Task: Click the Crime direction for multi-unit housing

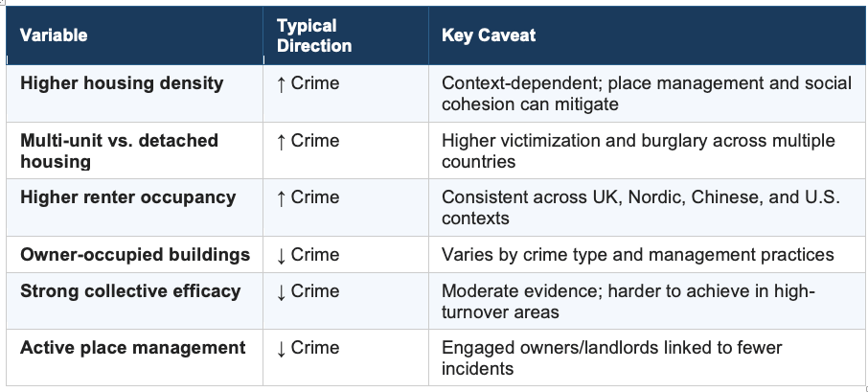Action: point(308,141)
